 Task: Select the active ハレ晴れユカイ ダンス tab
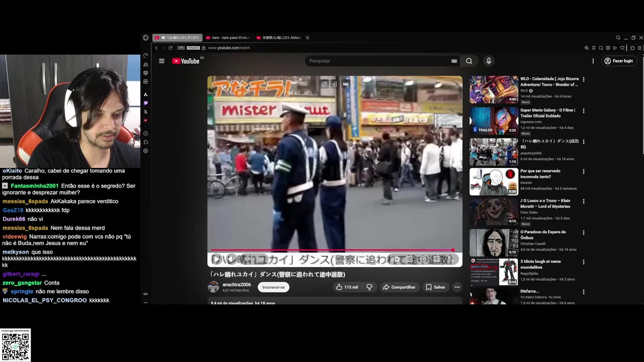click(x=177, y=38)
